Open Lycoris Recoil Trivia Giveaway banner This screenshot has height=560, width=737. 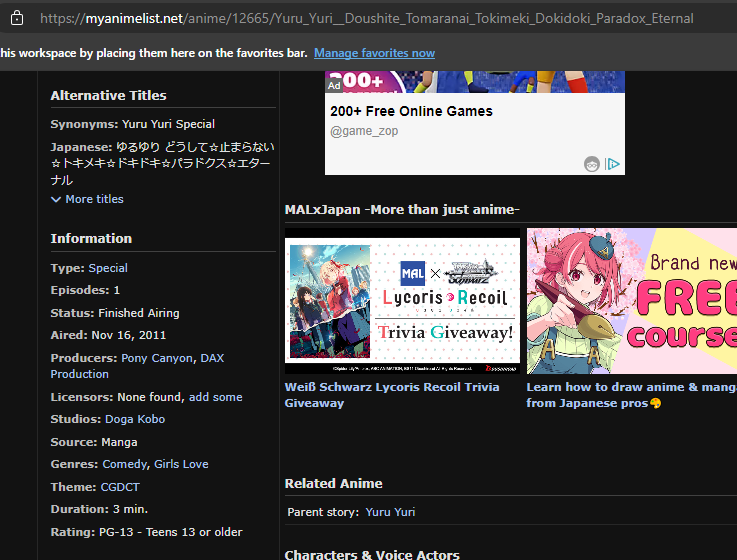[402, 301]
